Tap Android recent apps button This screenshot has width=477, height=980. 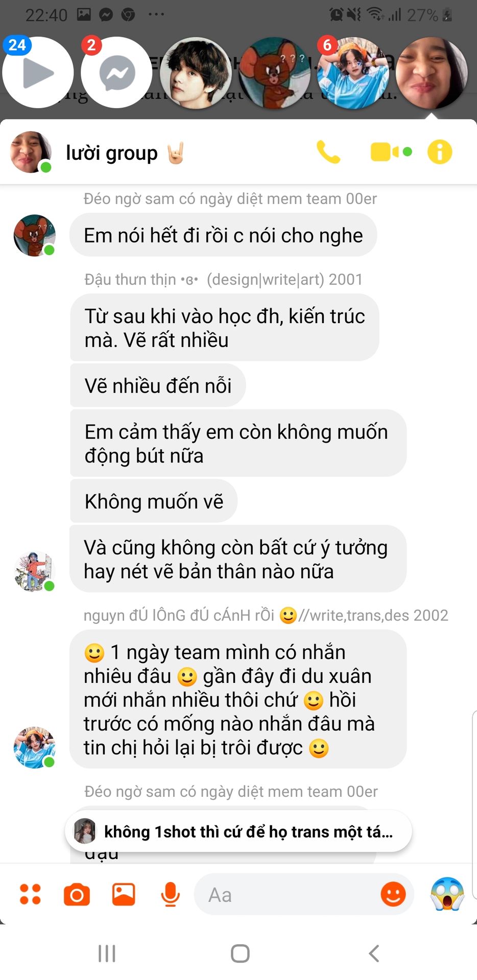[x=107, y=953]
